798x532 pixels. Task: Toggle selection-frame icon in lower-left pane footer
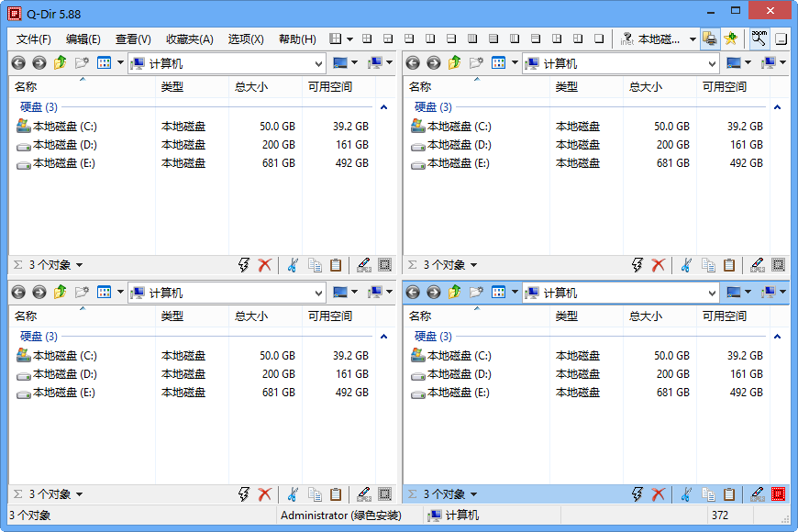[384, 493]
